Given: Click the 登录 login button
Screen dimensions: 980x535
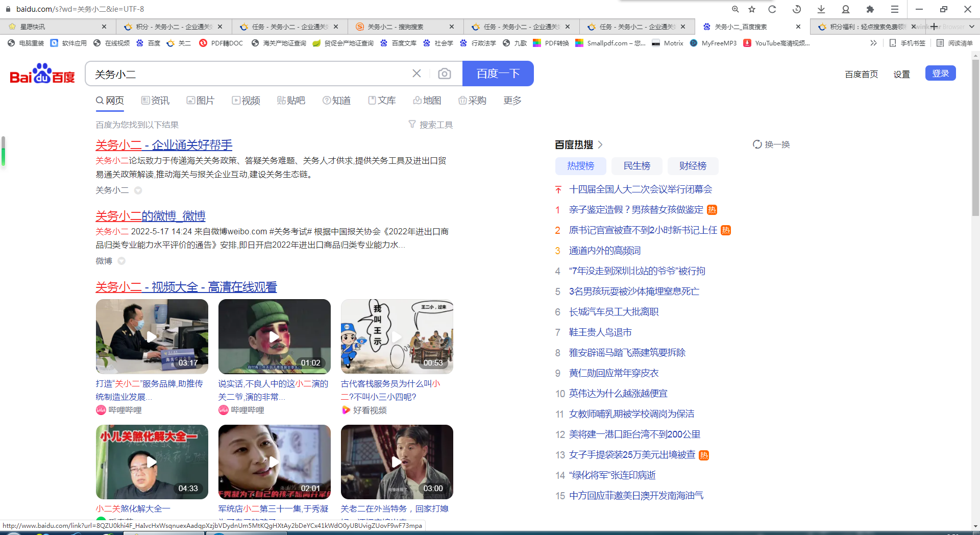Looking at the screenshot, I should point(941,73).
